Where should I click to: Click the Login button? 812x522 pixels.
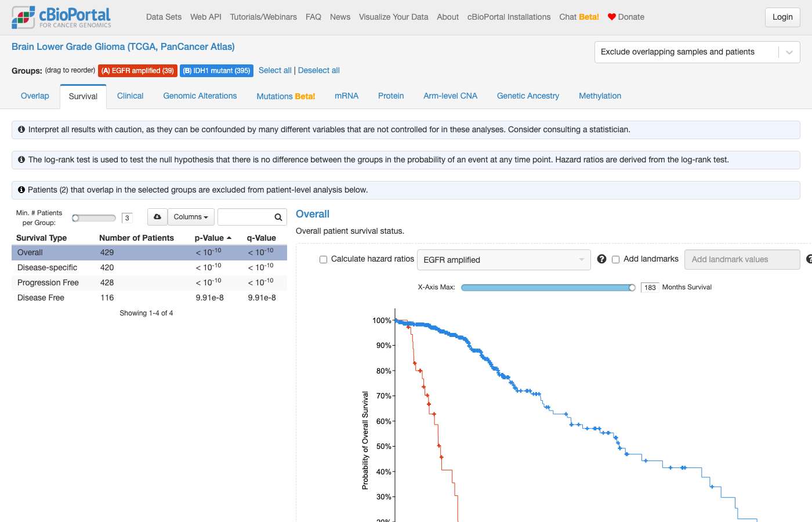pyautogui.click(x=782, y=17)
